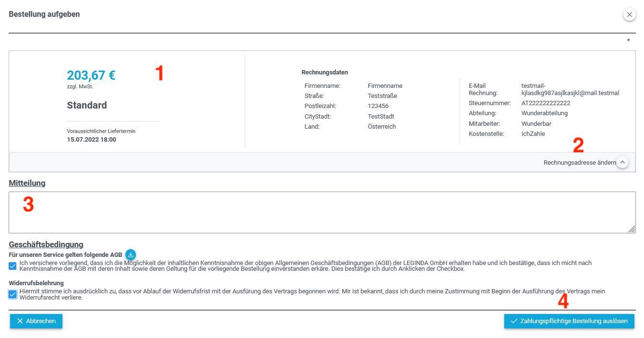Click the Widerrufsbelehrung label
Image resolution: width=644 pixels, height=338 pixels.
[x=36, y=283]
